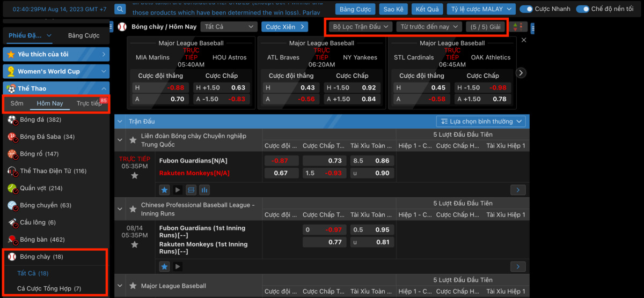Select the Sớm tab
The image size is (644, 298).
coord(17,103)
